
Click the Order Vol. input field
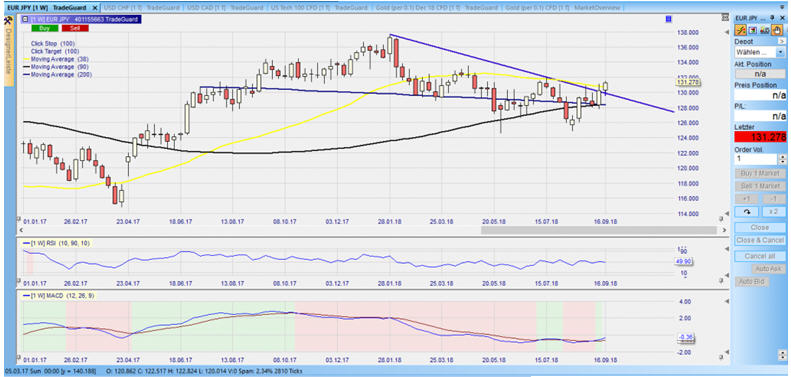756,159
